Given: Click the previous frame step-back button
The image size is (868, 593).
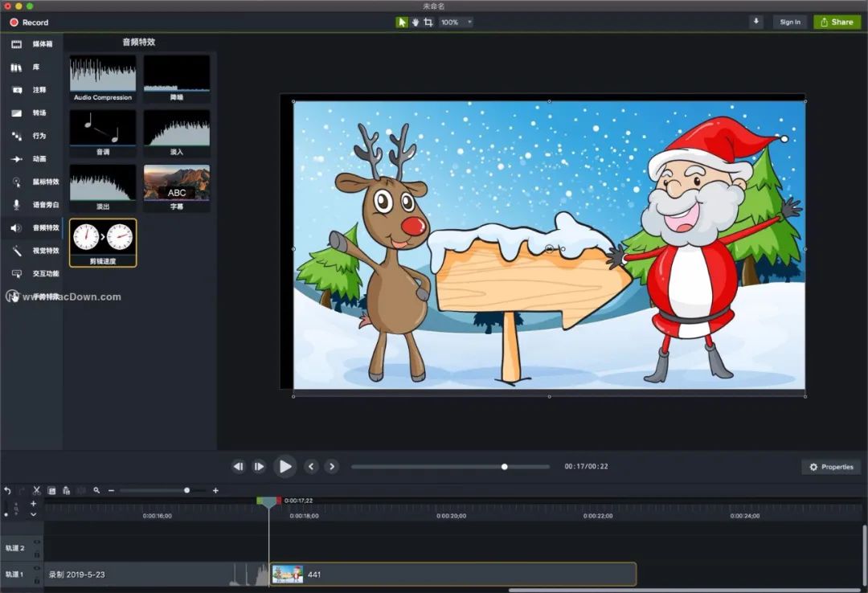Looking at the screenshot, I should [x=239, y=467].
